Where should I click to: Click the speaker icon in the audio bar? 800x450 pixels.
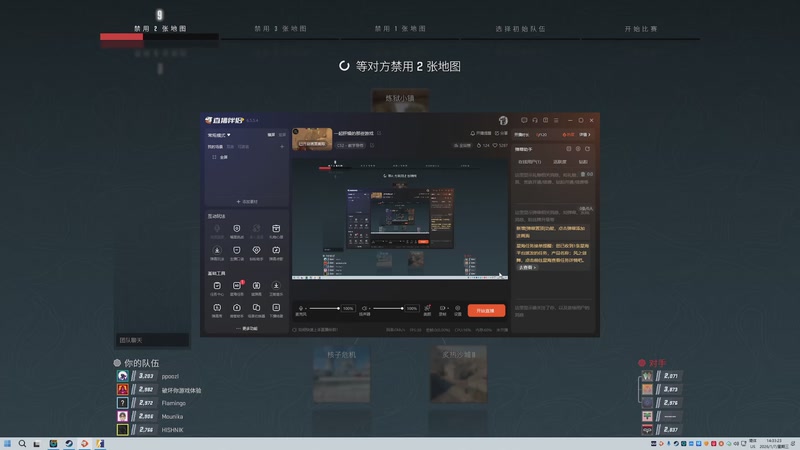click(364, 308)
